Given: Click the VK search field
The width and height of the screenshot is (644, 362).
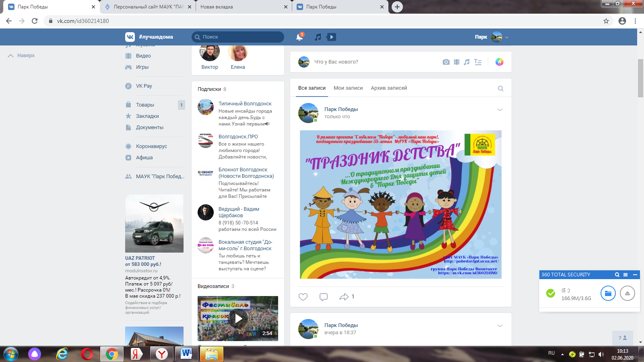Looking at the screenshot, I should (x=238, y=37).
